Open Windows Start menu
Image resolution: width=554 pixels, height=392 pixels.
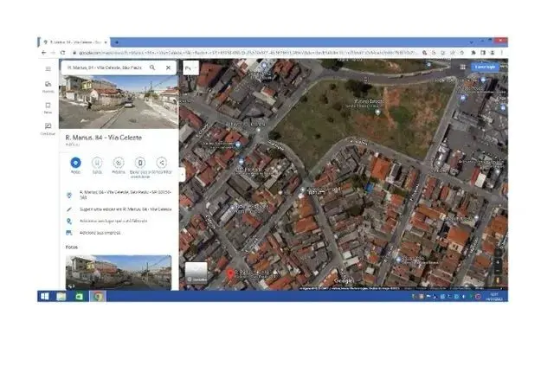(44, 296)
